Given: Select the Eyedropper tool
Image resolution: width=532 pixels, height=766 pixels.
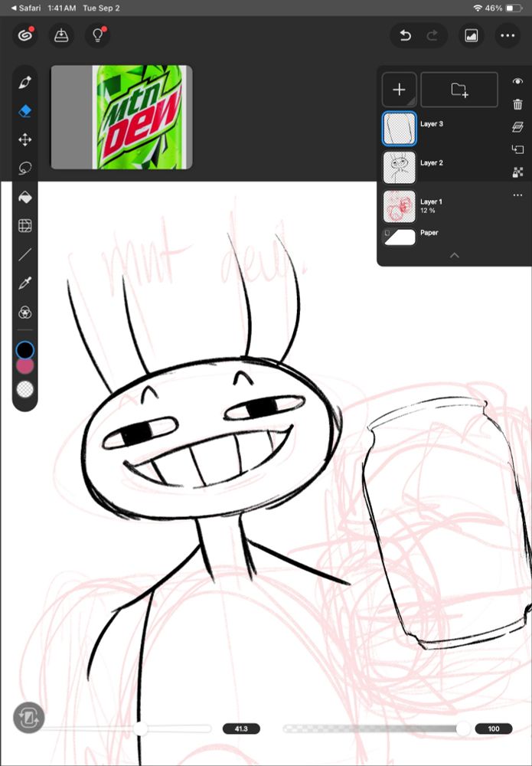Looking at the screenshot, I should (x=25, y=283).
